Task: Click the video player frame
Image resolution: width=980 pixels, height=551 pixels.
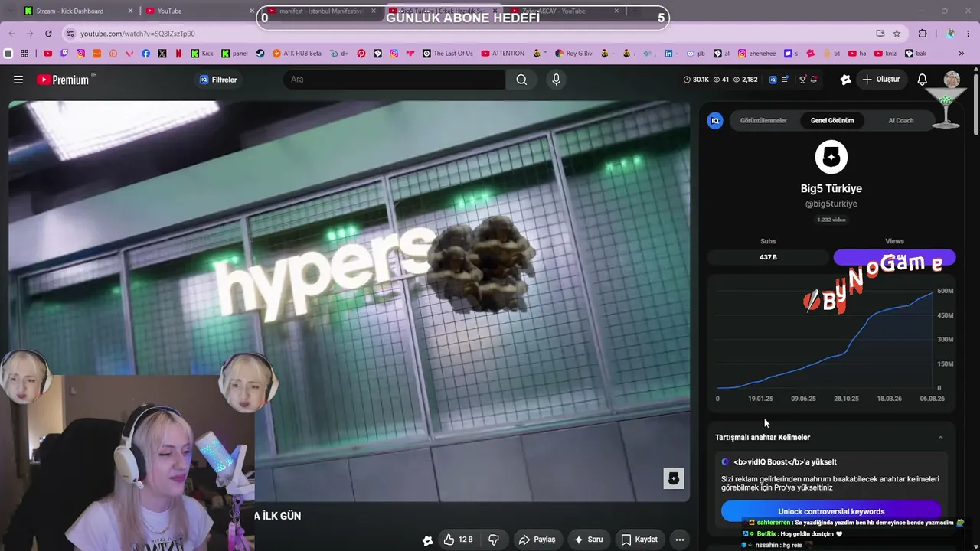Action: pyautogui.click(x=349, y=302)
